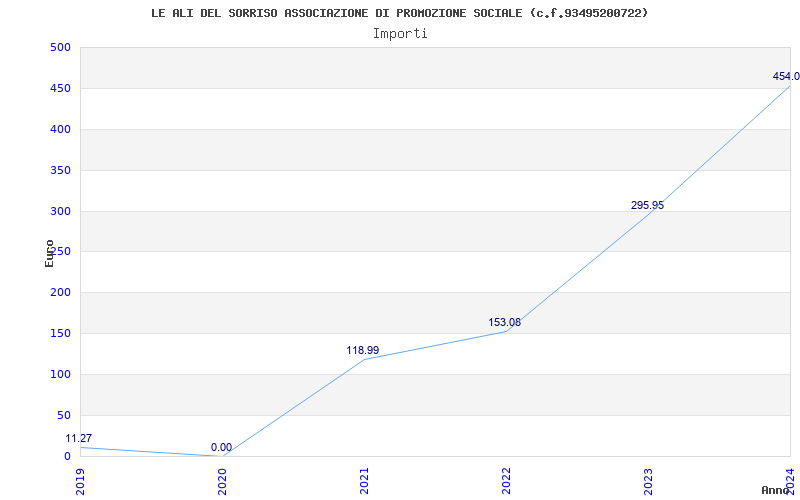Image resolution: width=800 pixels, height=500 pixels.
Task: Click the 'Anno' x-axis title
Action: click(x=776, y=490)
